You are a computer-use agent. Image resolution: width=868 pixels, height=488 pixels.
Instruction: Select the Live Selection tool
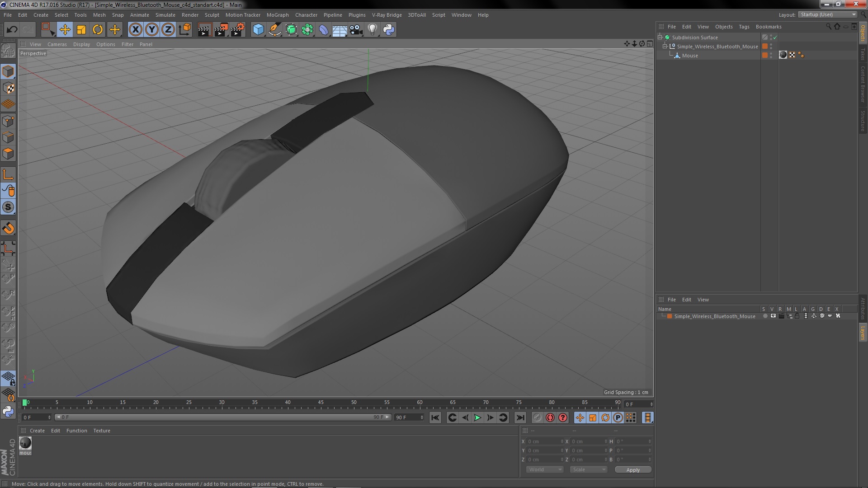click(47, 30)
